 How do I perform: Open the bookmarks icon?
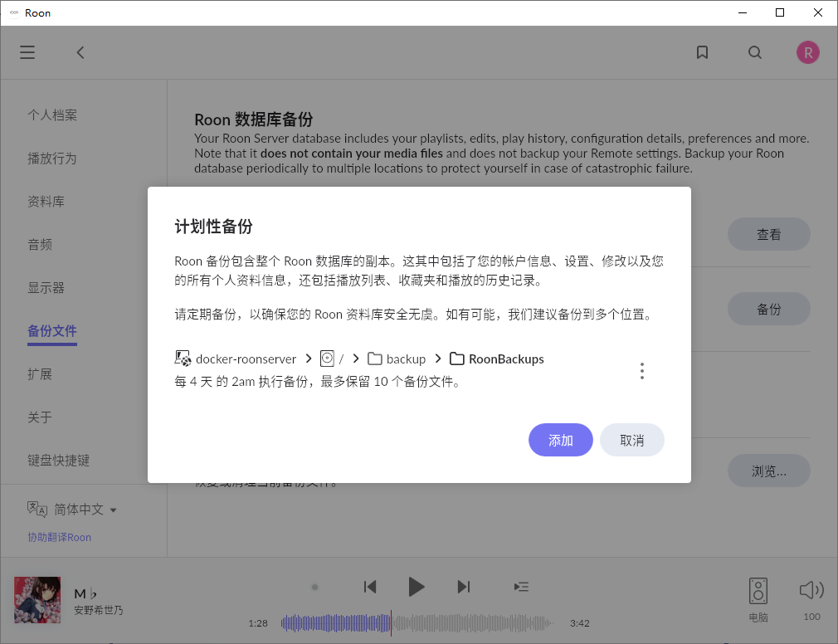[702, 52]
